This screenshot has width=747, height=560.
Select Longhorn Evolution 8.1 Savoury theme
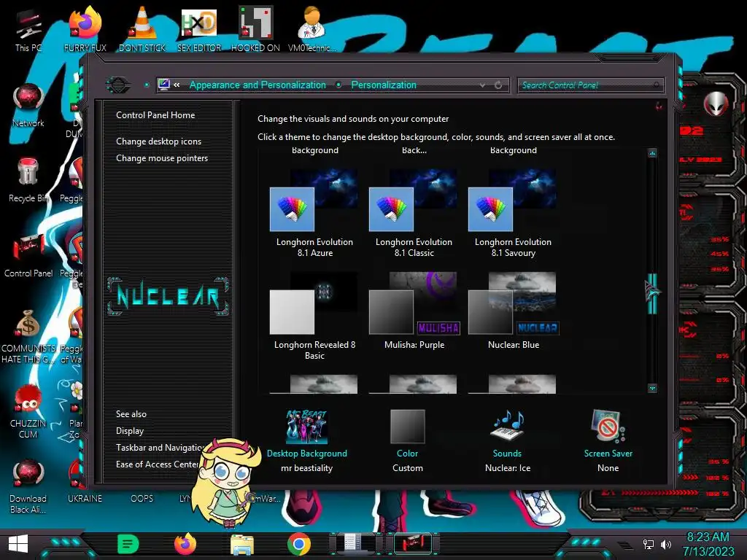(513, 214)
